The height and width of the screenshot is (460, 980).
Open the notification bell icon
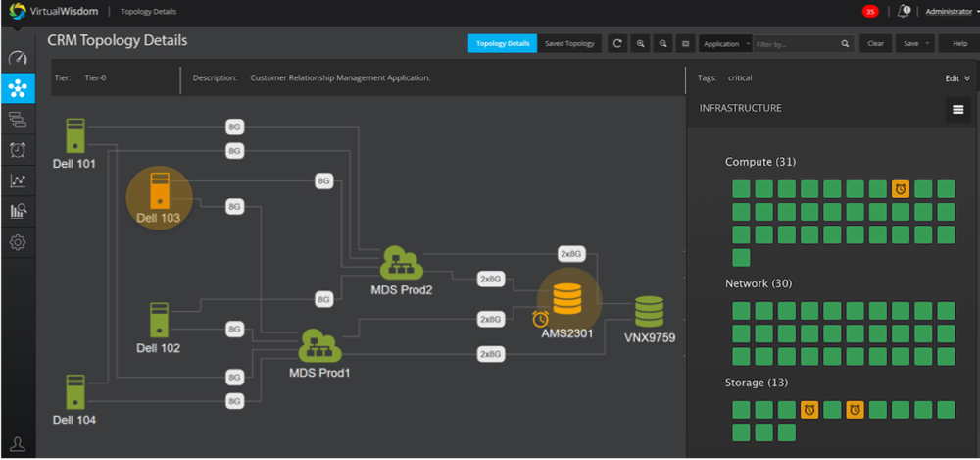pos(904,11)
